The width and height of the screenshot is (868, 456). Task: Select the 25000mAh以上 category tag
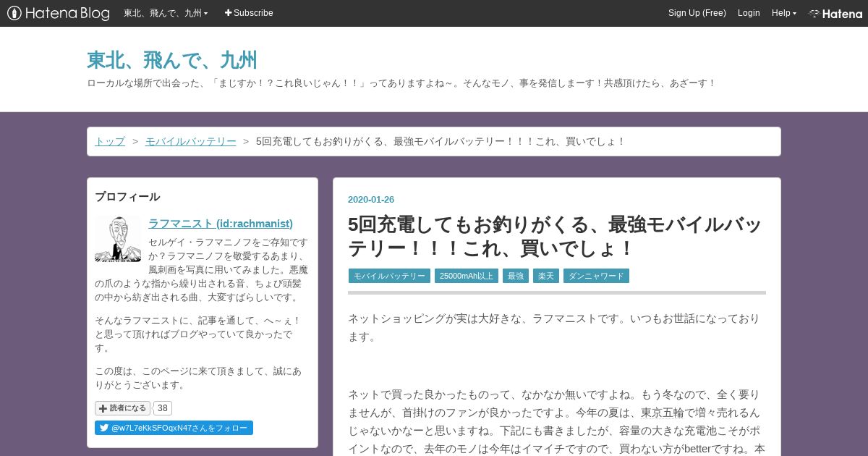click(467, 276)
